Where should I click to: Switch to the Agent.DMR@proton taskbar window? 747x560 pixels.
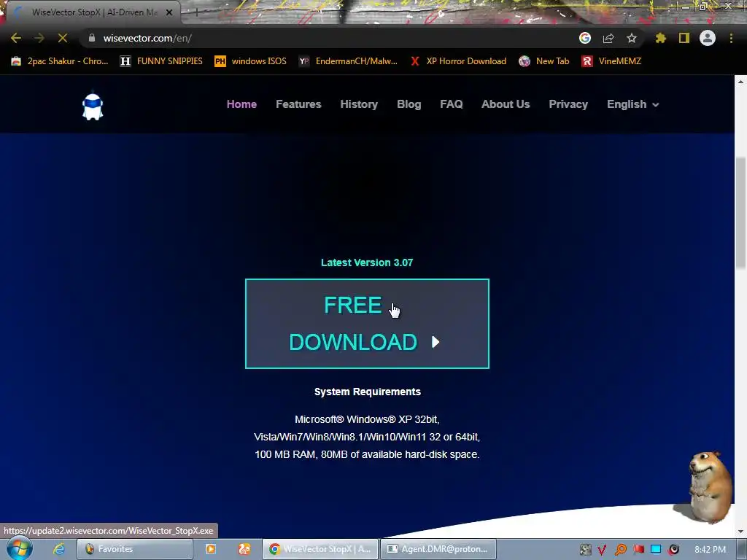tap(438, 549)
